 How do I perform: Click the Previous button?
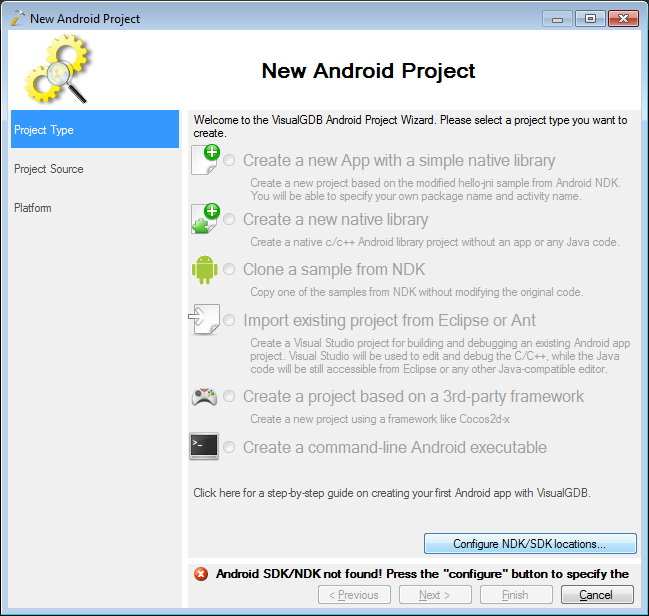click(x=354, y=595)
